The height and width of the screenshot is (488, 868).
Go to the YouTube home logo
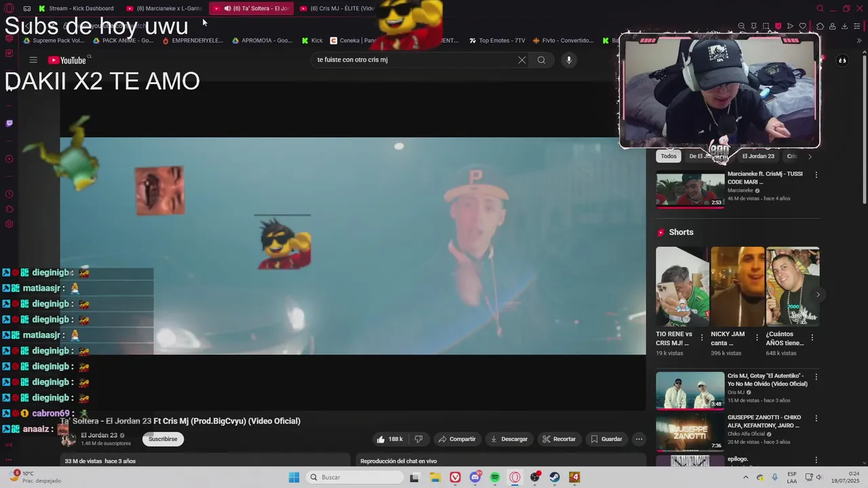(67, 60)
